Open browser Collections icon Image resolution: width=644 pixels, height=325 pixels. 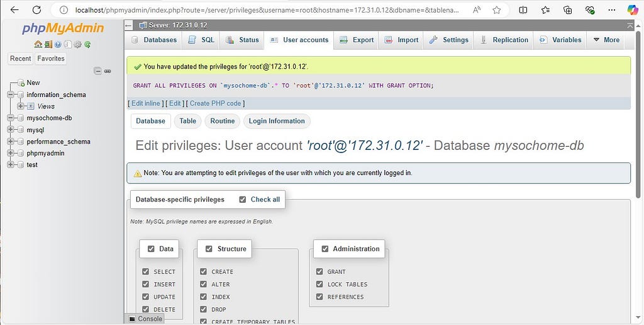568,10
